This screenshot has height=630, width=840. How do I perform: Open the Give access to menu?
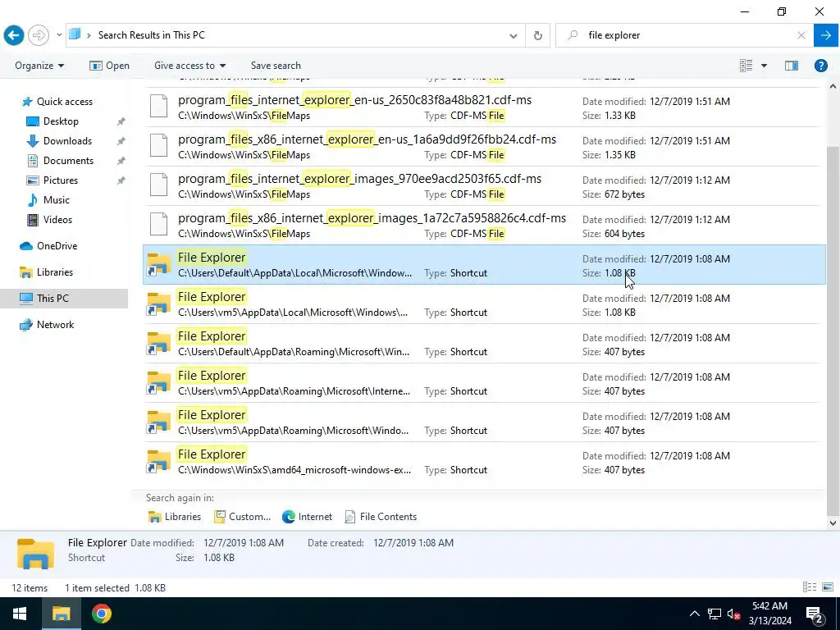tap(189, 66)
